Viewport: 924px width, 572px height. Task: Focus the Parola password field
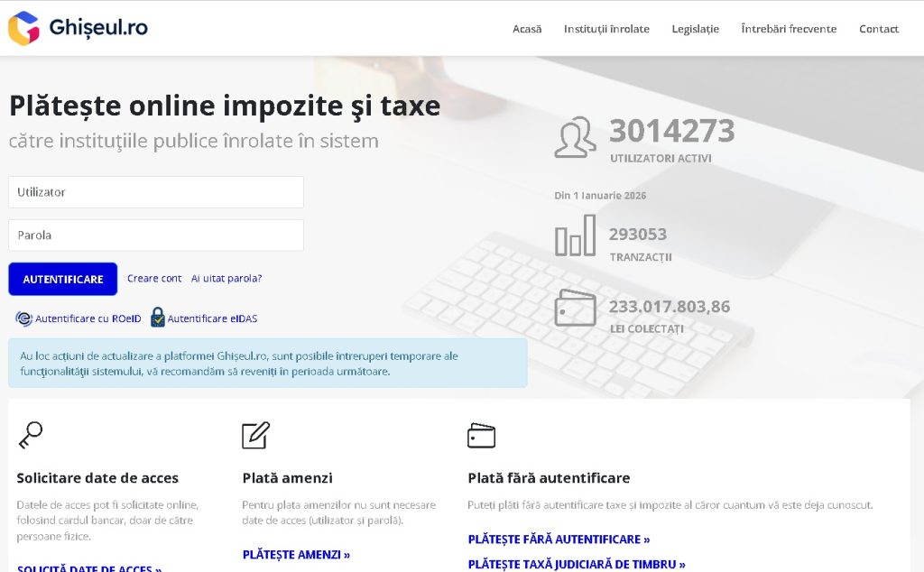point(156,235)
